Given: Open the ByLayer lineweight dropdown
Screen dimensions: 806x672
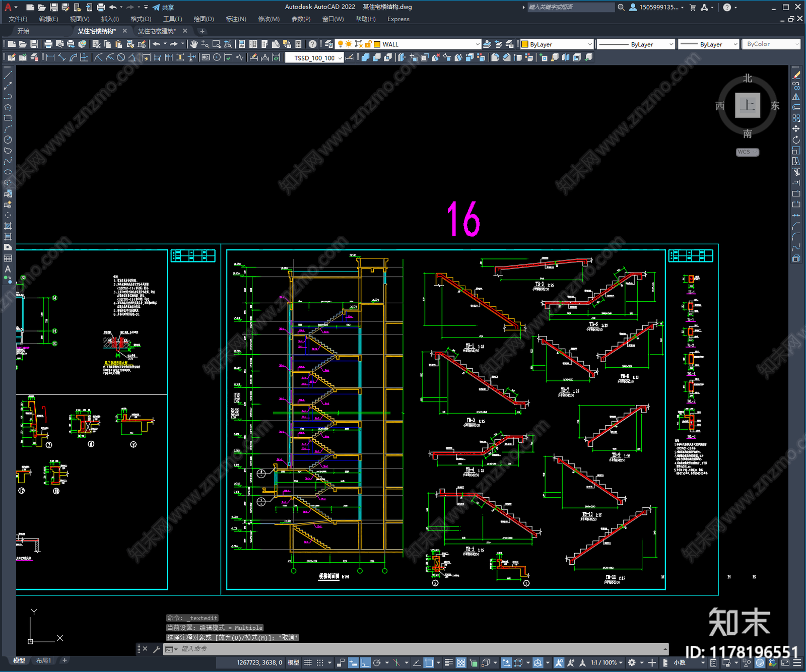Looking at the screenshot, I should click(735, 44).
